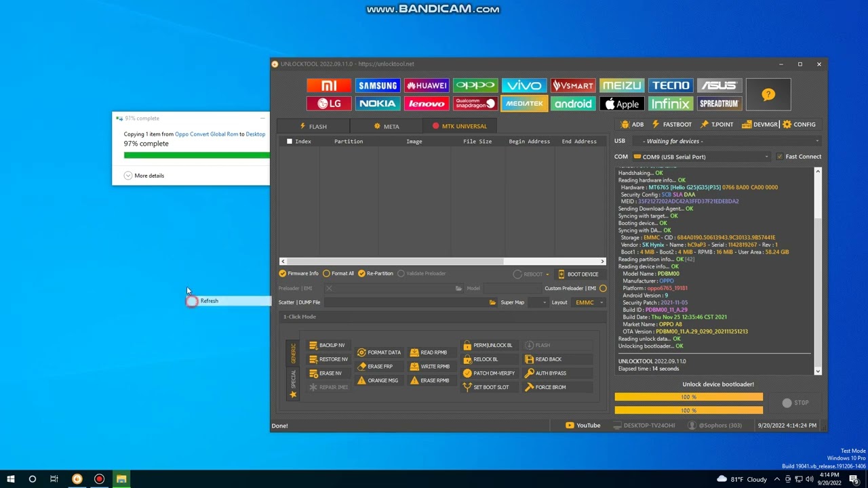Image resolution: width=868 pixels, height=488 pixels.
Task: Switch to the META tab
Action: tap(387, 127)
